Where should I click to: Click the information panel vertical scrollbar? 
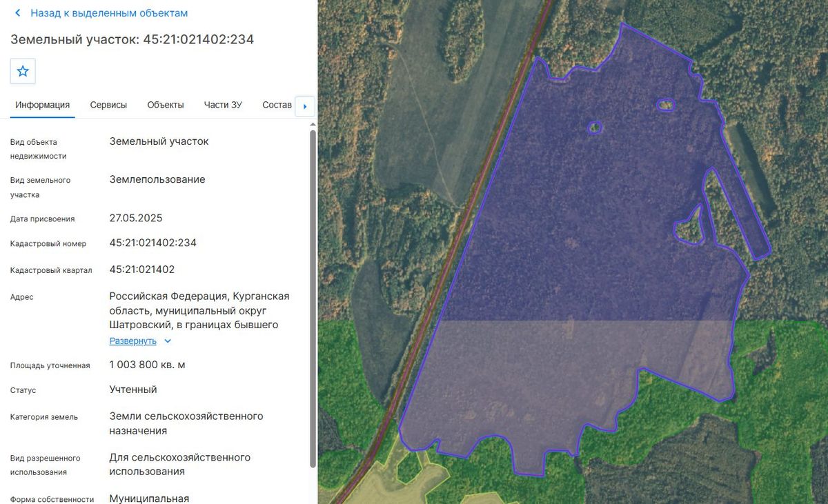(313, 298)
